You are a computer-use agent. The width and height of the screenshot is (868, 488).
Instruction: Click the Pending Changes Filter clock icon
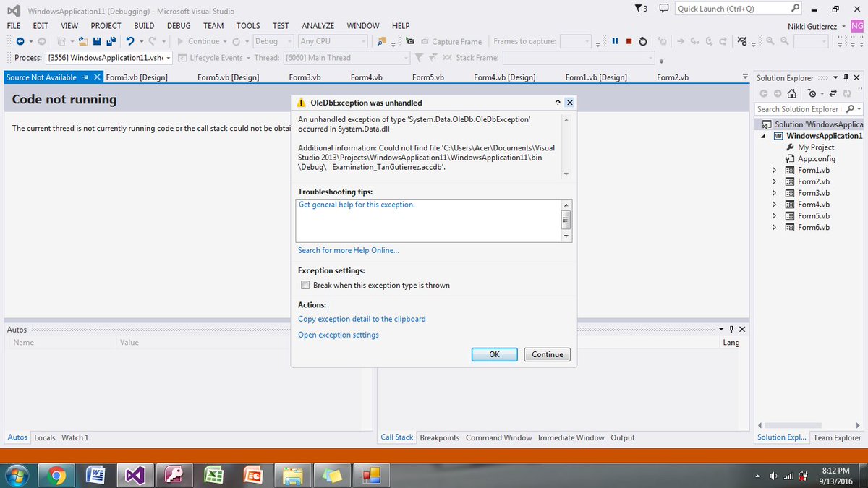pos(812,93)
